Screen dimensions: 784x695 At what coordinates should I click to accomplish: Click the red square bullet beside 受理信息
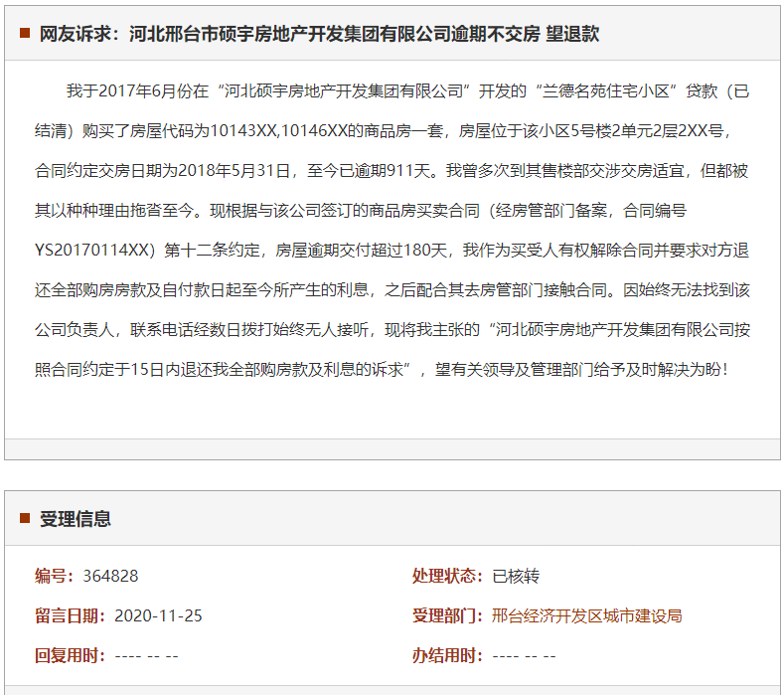click(25, 518)
